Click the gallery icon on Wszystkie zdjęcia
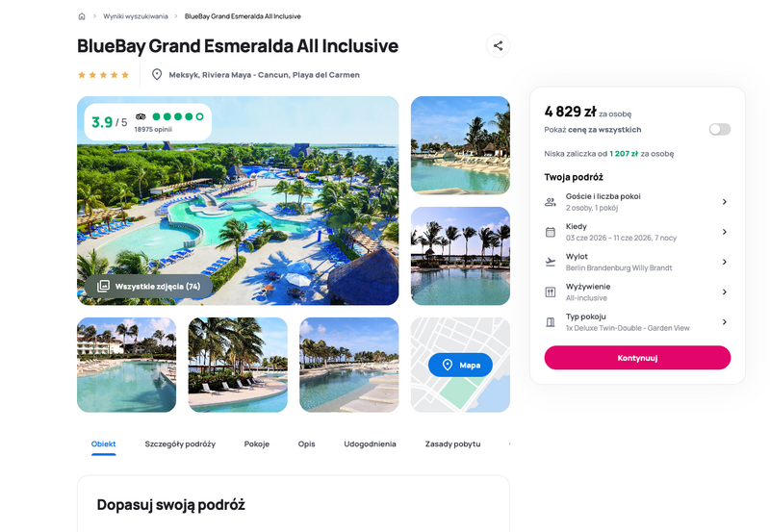The width and height of the screenshot is (770, 532). pos(103,286)
